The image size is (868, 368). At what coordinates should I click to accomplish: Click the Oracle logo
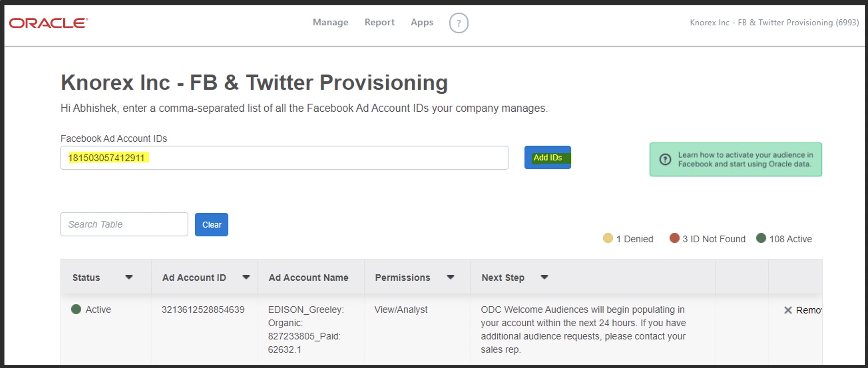pyautogui.click(x=48, y=23)
